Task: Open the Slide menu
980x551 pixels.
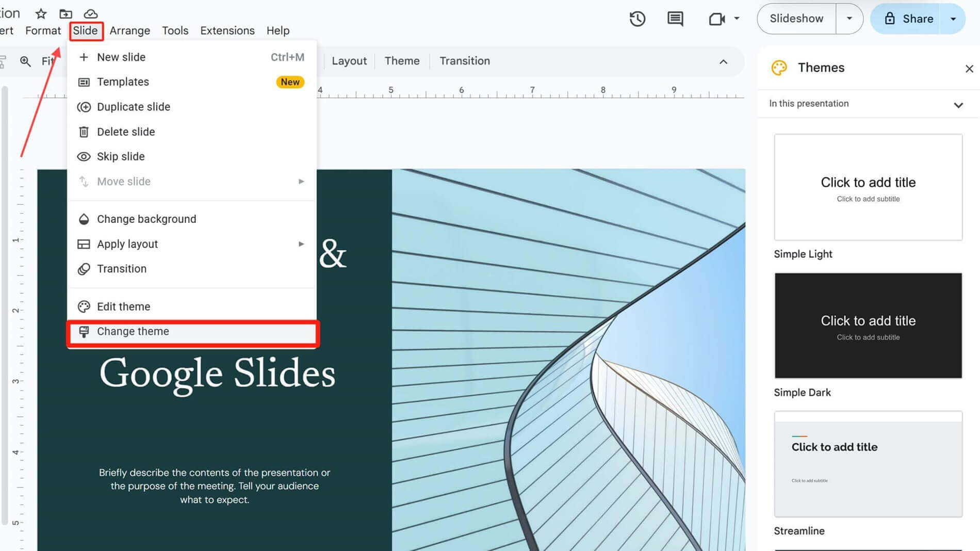Action: [85, 30]
